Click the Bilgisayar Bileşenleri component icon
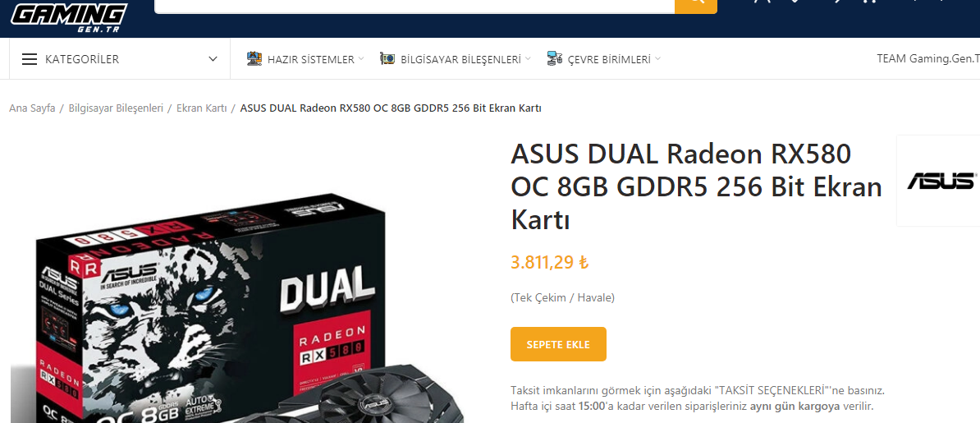 pos(387,59)
